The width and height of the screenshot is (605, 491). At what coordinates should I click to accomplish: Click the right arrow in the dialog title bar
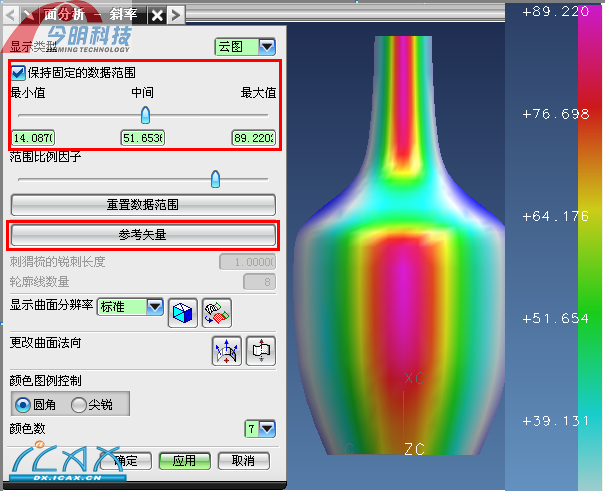coord(176,14)
